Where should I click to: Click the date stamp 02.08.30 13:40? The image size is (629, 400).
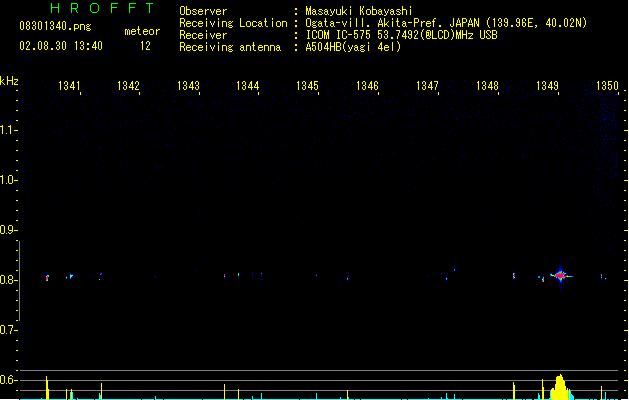61,46
